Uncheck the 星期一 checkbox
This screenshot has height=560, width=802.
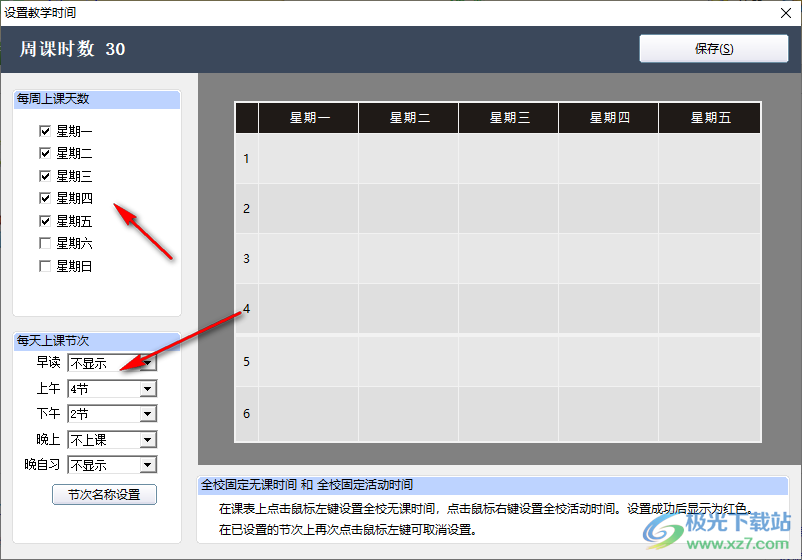tap(45, 131)
